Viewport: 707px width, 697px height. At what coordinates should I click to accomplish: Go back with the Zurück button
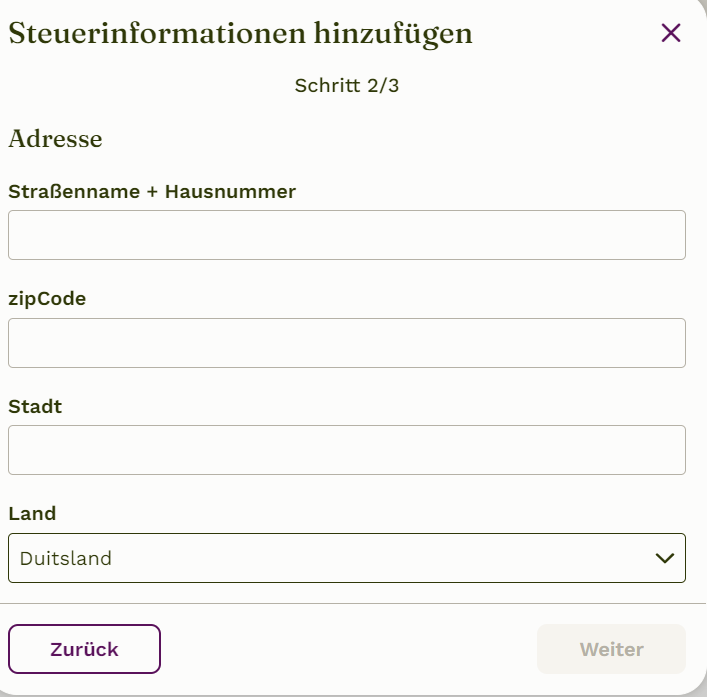[x=84, y=649]
